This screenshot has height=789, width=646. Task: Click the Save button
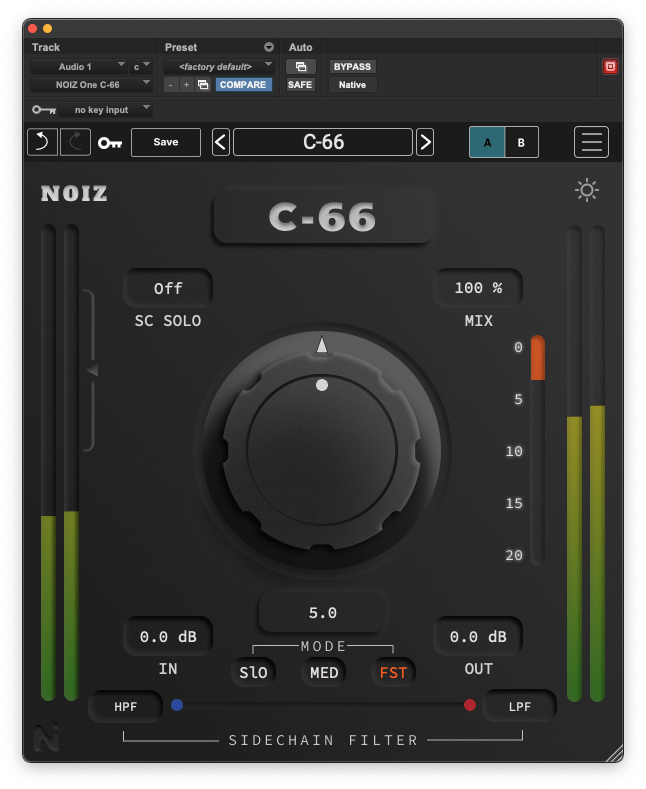pos(166,143)
